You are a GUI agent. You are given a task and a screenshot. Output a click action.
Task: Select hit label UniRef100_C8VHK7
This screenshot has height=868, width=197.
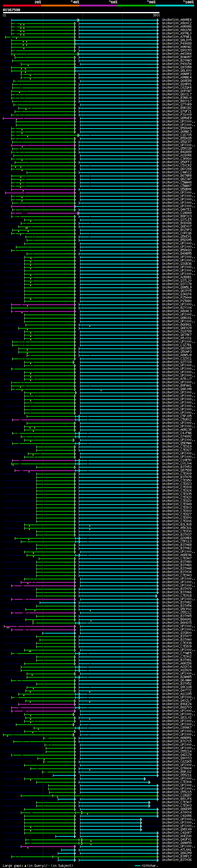click(x=177, y=728)
